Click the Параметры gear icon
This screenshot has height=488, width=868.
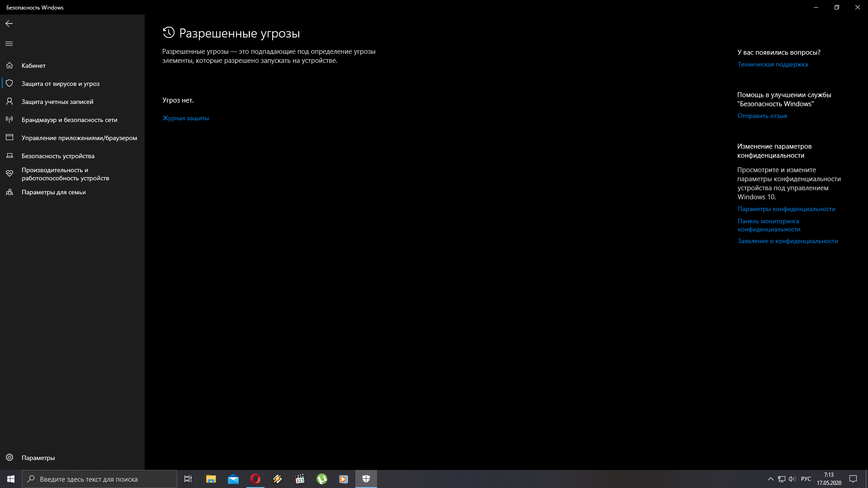coord(9,458)
